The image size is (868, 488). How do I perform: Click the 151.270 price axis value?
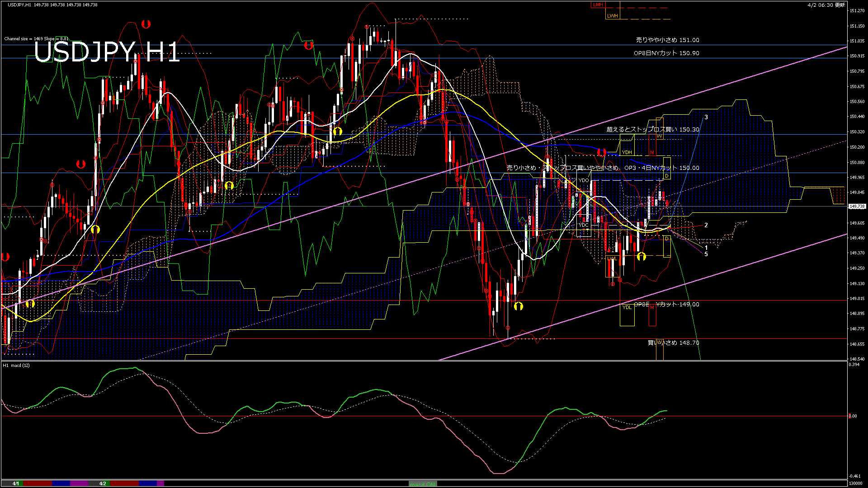coord(857,11)
